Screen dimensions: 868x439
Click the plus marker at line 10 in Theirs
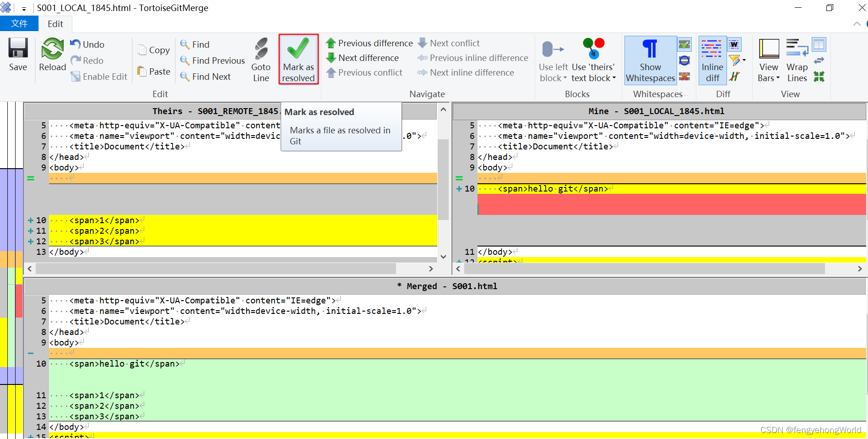coord(31,220)
